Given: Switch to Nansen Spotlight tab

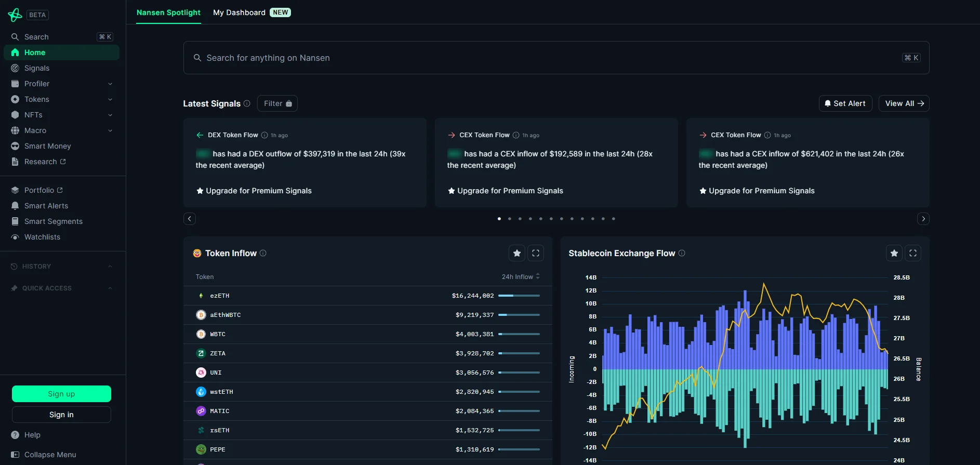Looking at the screenshot, I should pyautogui.click(x=168, y=12).
